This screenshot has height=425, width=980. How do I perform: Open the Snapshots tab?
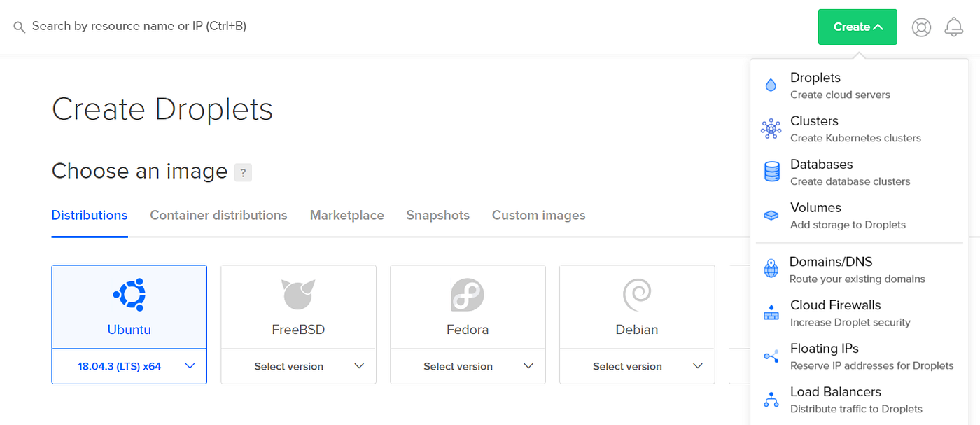[x=438, y=216]
